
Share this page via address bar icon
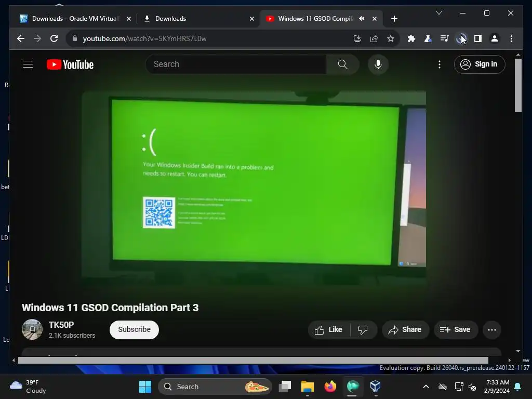pyautogui.click(x=374, y=38)
